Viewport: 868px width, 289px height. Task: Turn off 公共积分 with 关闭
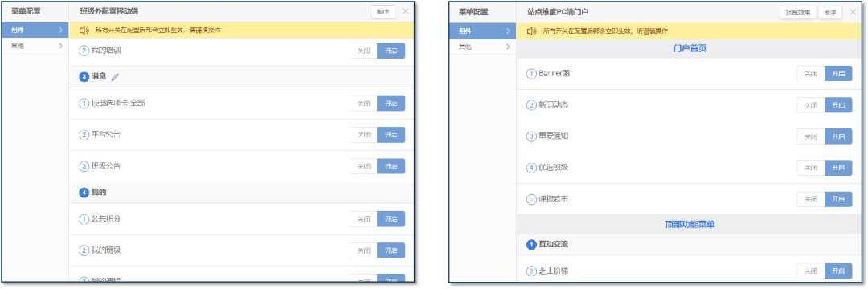coord(364,219)
